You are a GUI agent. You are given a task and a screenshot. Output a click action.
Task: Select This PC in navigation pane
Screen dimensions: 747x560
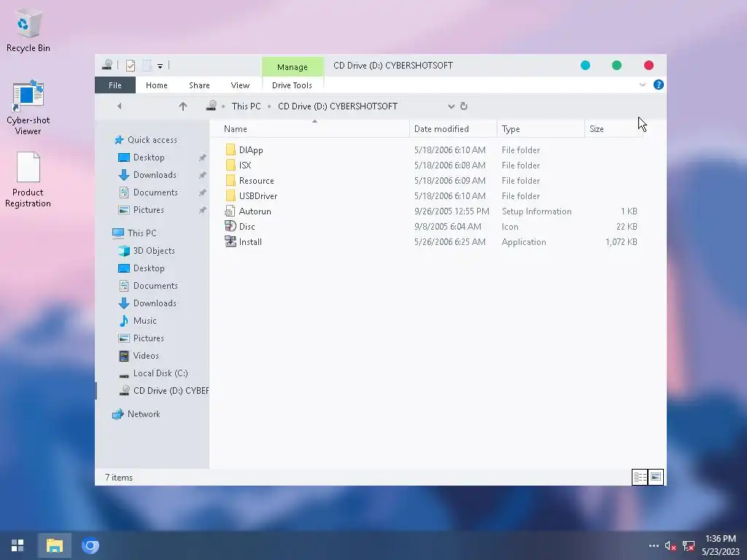tap(142, 233)
